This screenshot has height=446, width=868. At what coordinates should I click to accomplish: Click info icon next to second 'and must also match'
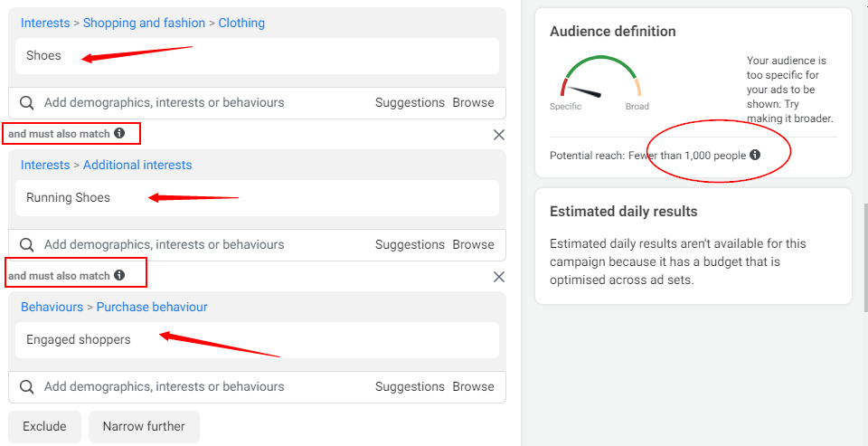tap(119, 275)
